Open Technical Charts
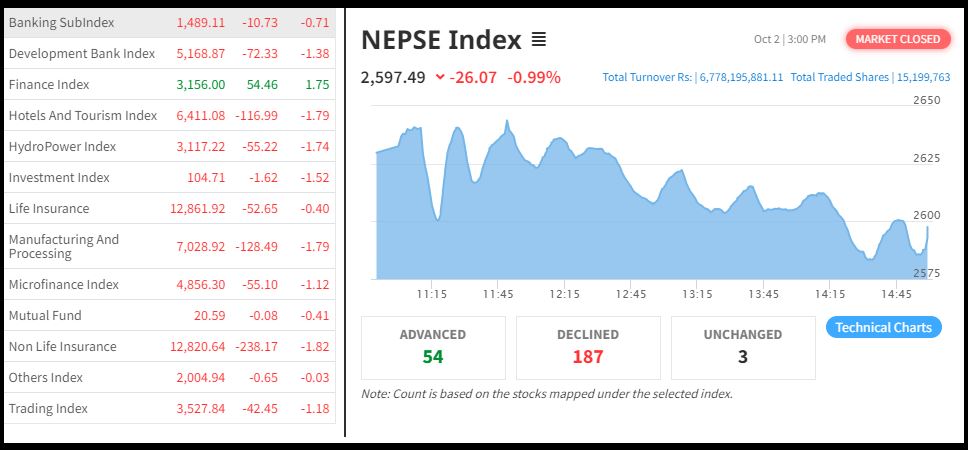This screenshot has width=968, height=450. tap(883, 327)
